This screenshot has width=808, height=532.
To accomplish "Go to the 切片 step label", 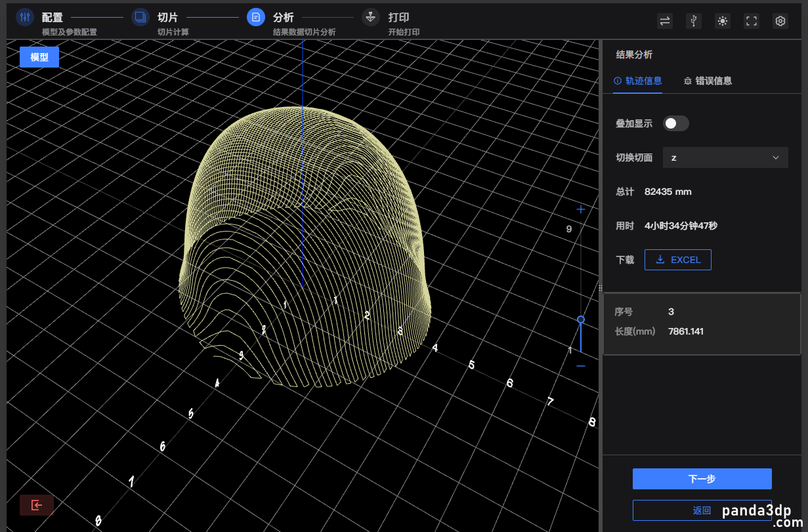I will pyautogui.click(x=168, y=18).
